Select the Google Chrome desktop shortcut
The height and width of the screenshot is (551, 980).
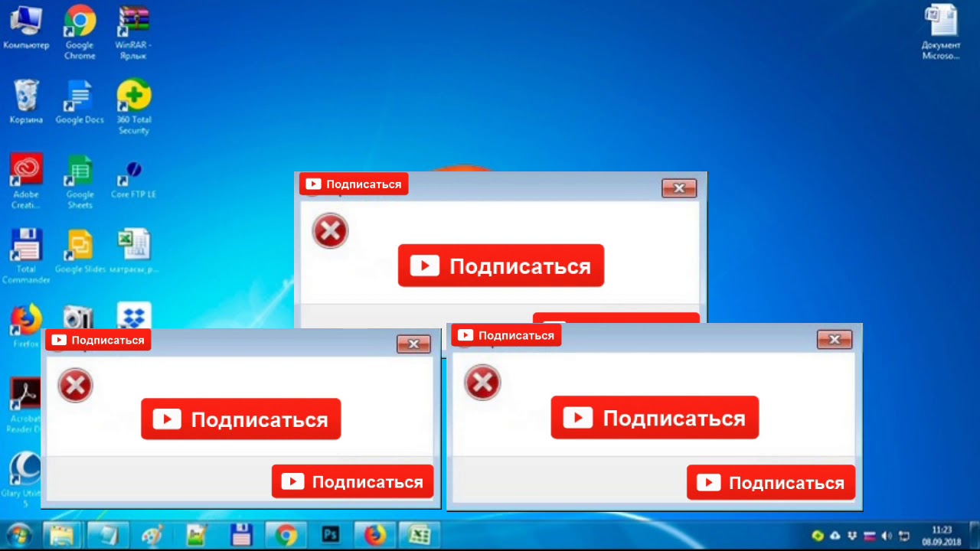[80, 32]
